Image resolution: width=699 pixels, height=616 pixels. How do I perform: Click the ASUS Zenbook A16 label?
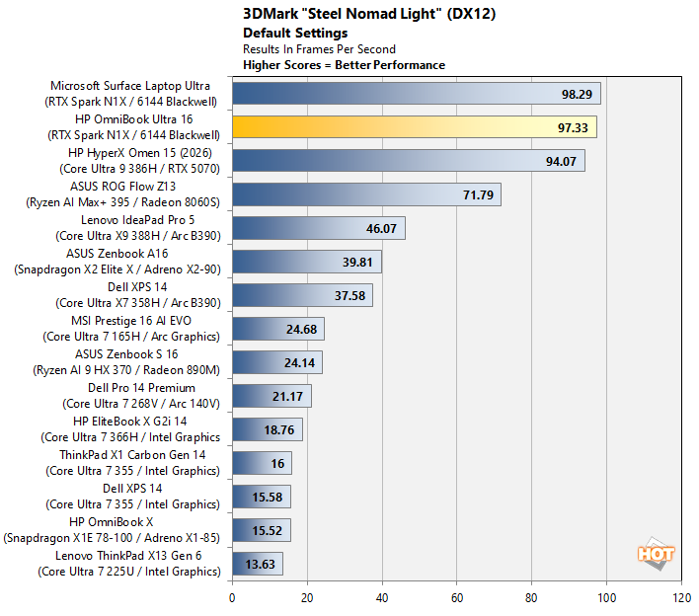pos(117,262)
